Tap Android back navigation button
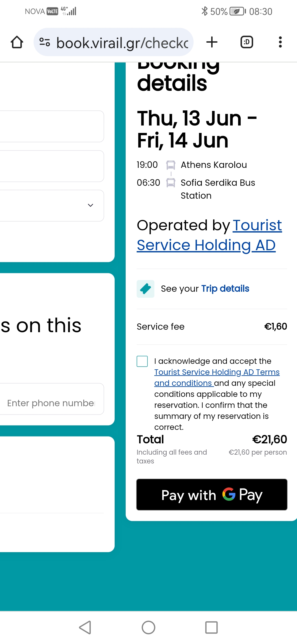Viewport: 297px width, 644px height. [x=85, y=627]
